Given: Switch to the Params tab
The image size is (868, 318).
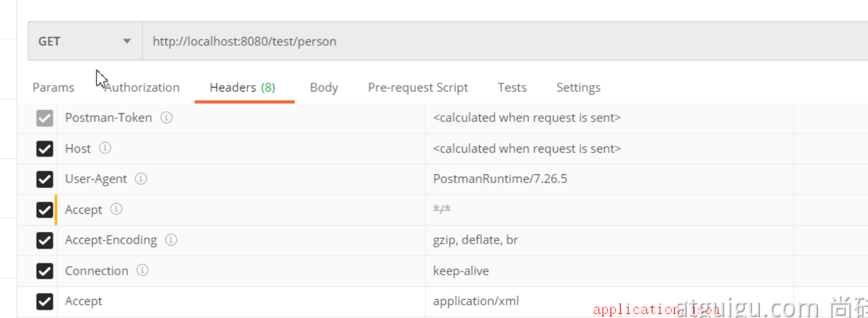Looking at the screenshot, I should pos(53,88).
